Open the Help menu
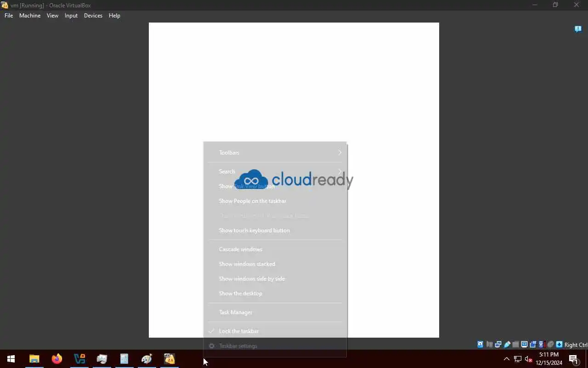 pos(114,15)
